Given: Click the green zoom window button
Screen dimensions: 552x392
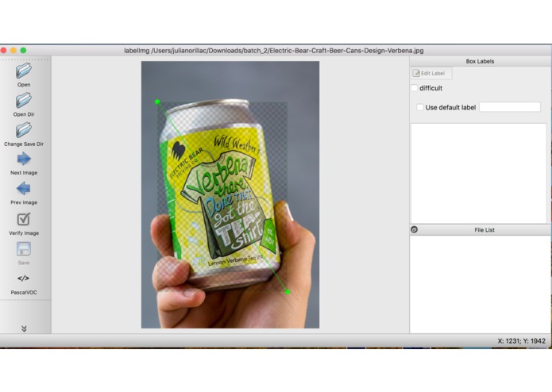Looking at the screenshot, I should click(23, 50).
